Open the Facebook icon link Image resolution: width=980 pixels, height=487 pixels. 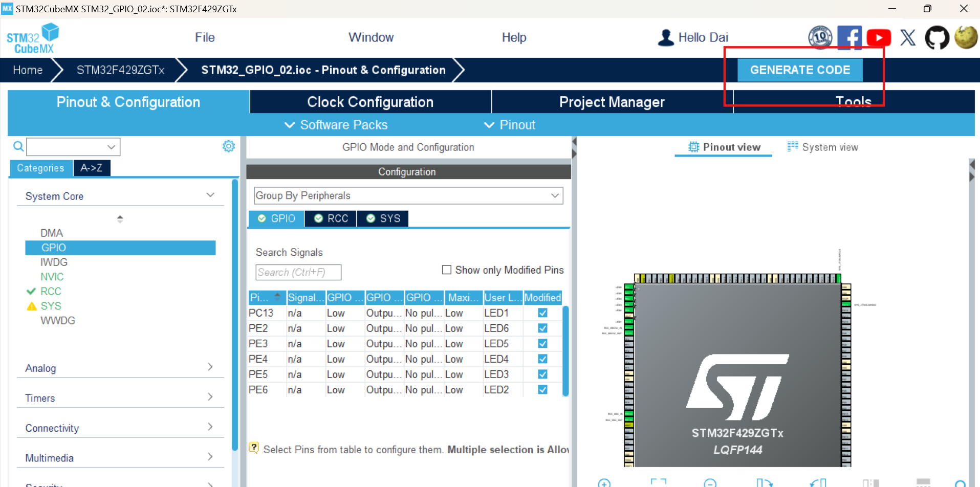[850, 37]
